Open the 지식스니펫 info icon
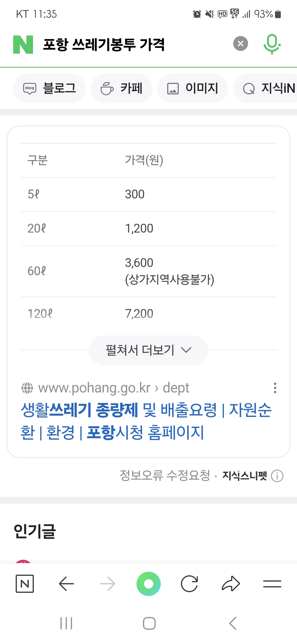297x644 pixels. [277, 476]
